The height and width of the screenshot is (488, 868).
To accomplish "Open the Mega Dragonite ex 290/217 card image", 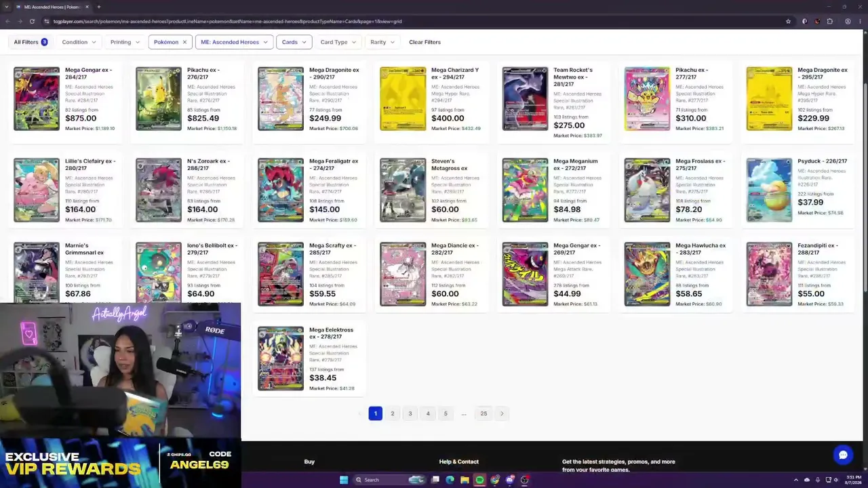I will coord(281,98).
